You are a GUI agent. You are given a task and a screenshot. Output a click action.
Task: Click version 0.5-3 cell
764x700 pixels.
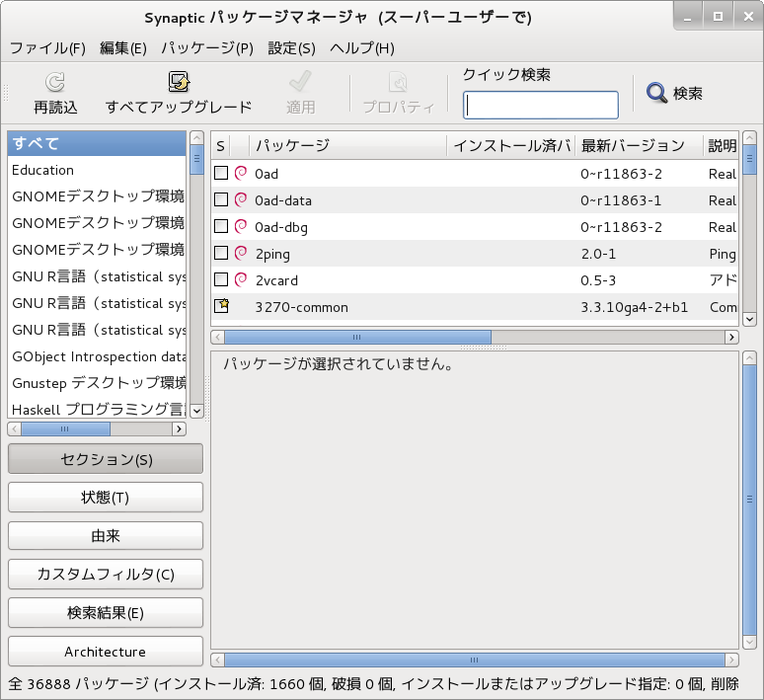pos(598,280)
